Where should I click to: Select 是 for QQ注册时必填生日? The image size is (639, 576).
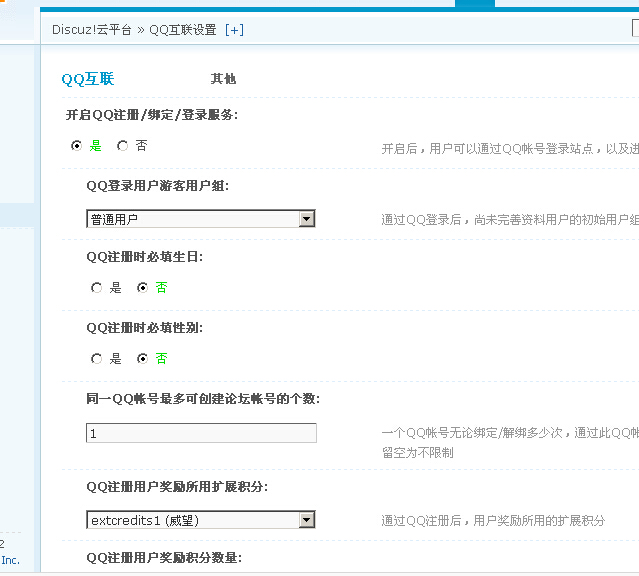coord(96,288)
